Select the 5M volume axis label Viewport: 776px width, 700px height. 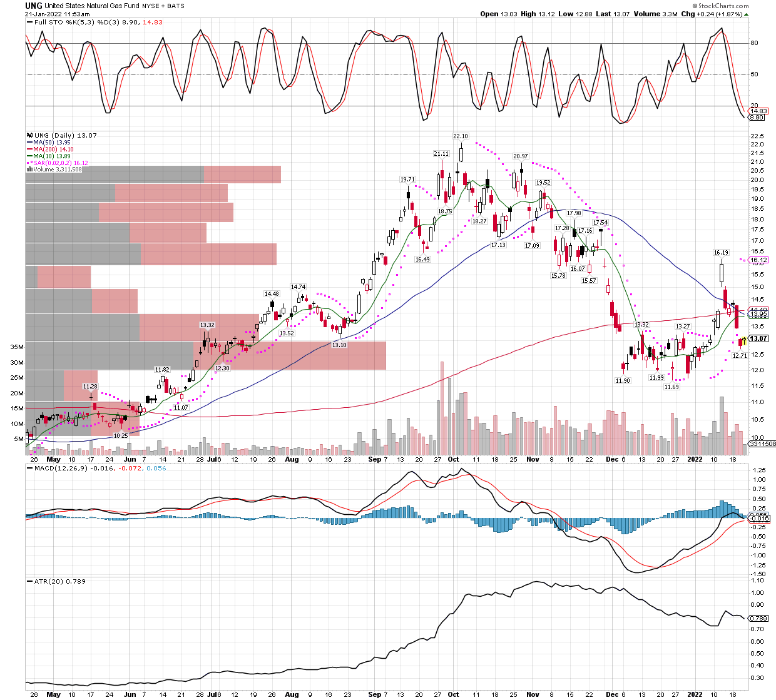coord(19,439)
